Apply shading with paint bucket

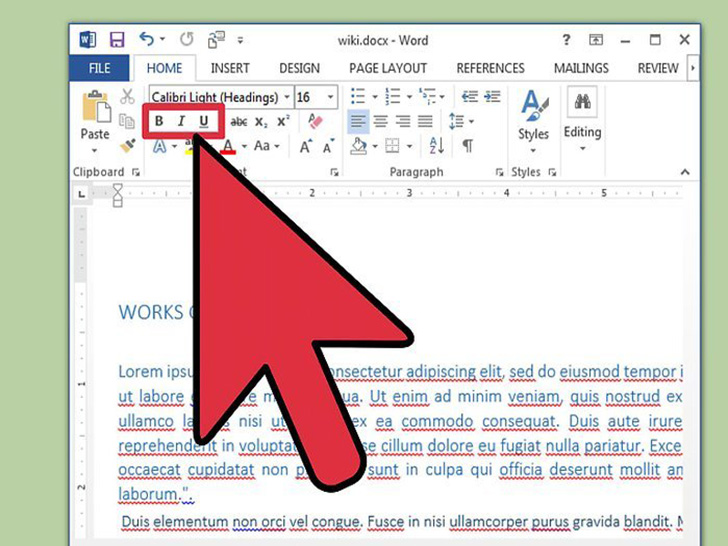click(x=358, y=146)
